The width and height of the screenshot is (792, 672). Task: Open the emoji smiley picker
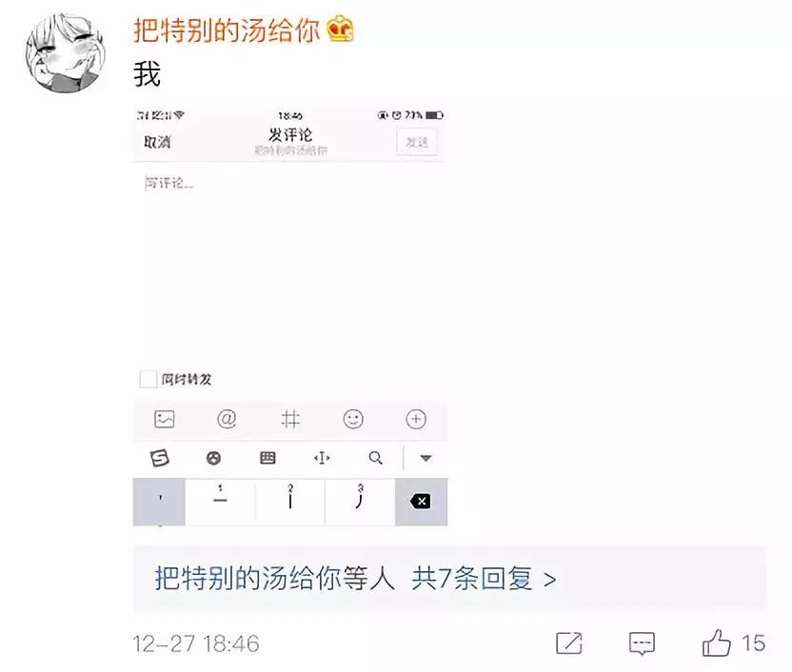pos(353,419)
